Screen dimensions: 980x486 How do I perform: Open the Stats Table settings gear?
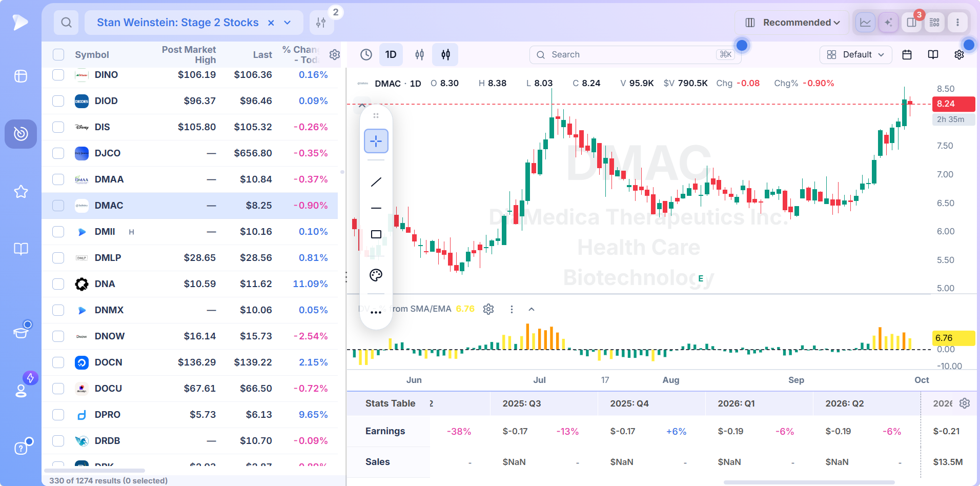(965, 403)
